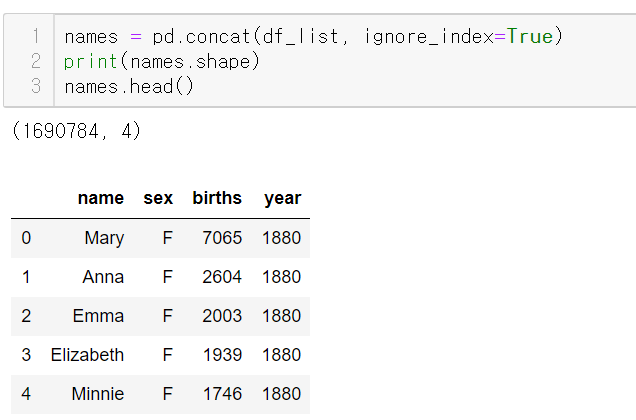The image size is (636, 420).
Task: Click the 'True' keyword in the code
Action: [x=530, y=37]
